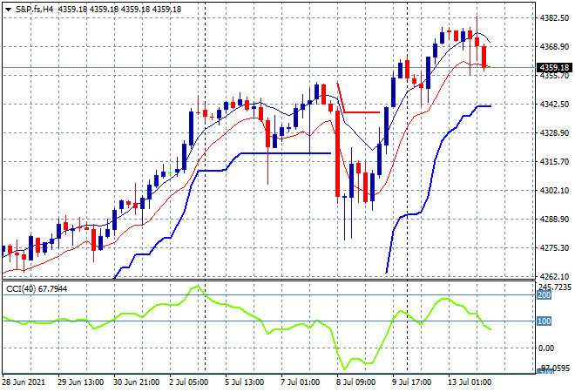Click the current price label 4359.18
This screenshot has width=575, height=392.
click(554, 67)
